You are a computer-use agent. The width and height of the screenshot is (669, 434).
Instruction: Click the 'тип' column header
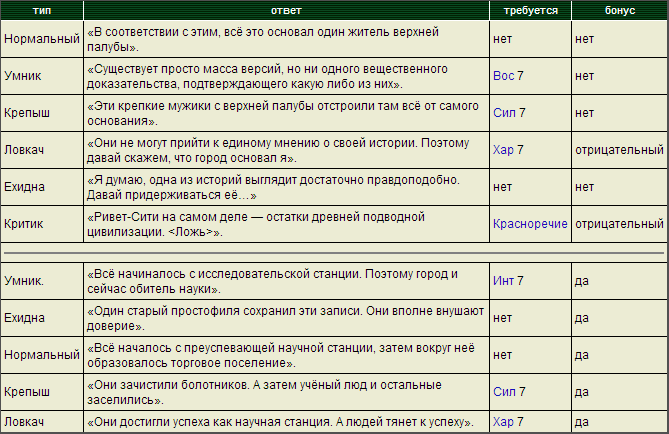[x=42, y=11]
